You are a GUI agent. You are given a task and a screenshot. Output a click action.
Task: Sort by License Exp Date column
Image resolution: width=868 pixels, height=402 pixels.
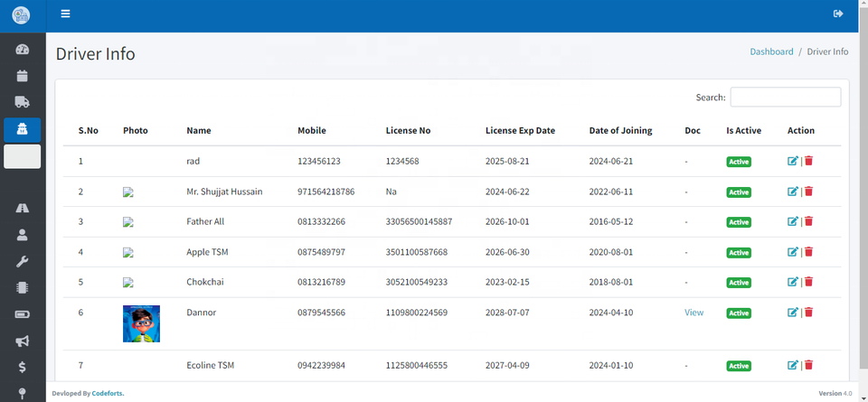pos(520,130)
